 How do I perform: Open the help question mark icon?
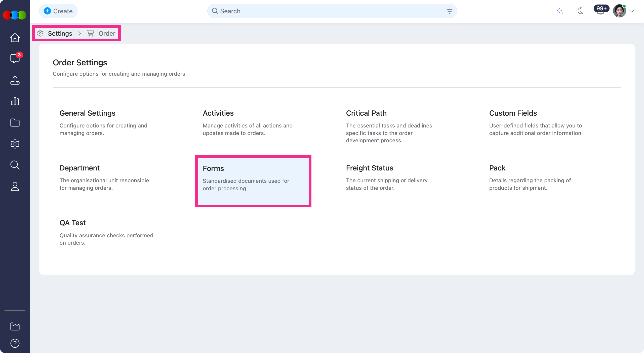[15, 343]
